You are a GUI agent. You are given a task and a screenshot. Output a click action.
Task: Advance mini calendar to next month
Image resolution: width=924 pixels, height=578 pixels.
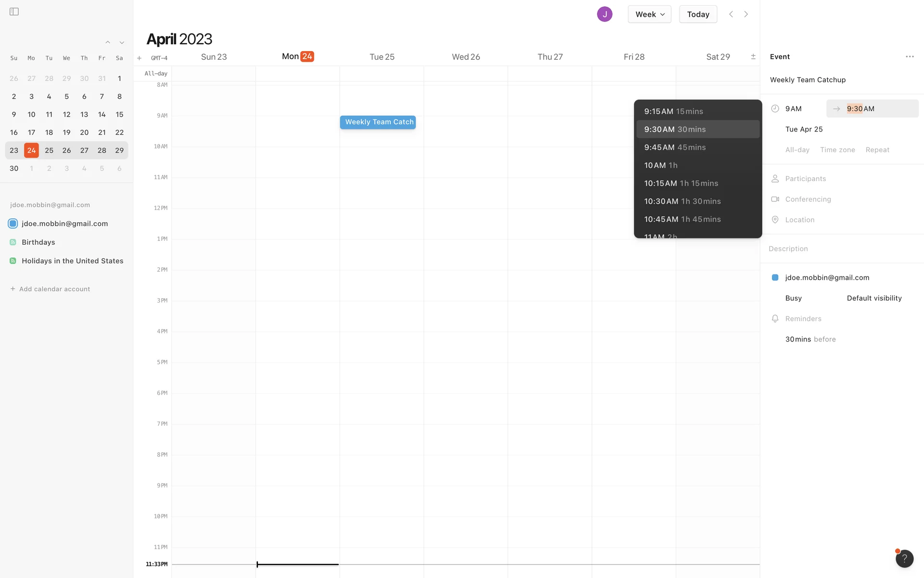[122, 42]
